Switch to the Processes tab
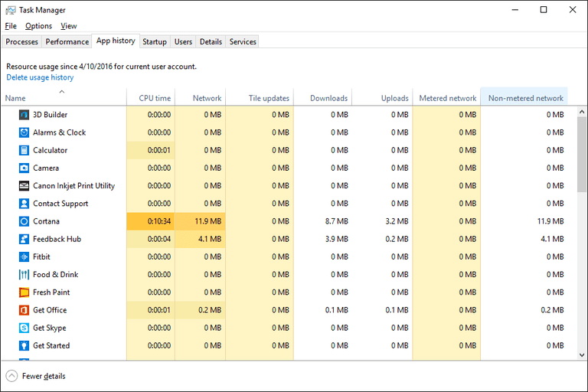 21,41
